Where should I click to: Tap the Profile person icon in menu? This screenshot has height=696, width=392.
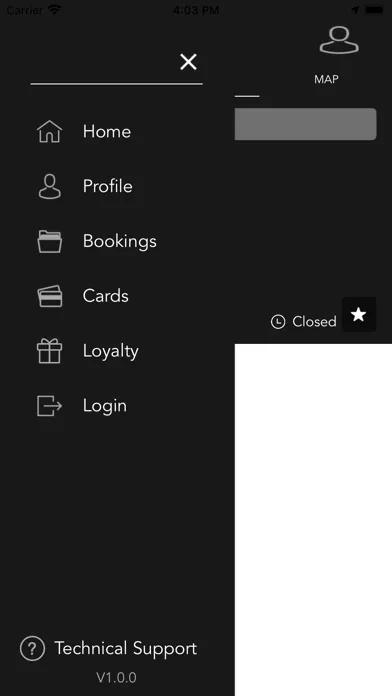49,186
